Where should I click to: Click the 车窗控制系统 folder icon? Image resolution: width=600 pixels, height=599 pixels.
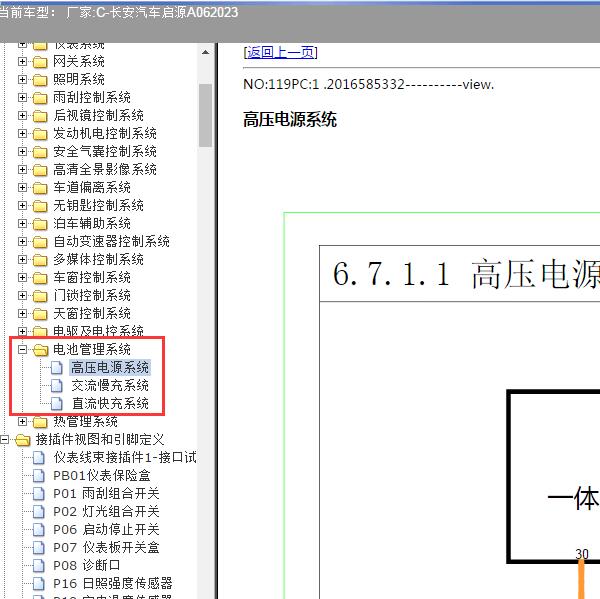[40, 278]
